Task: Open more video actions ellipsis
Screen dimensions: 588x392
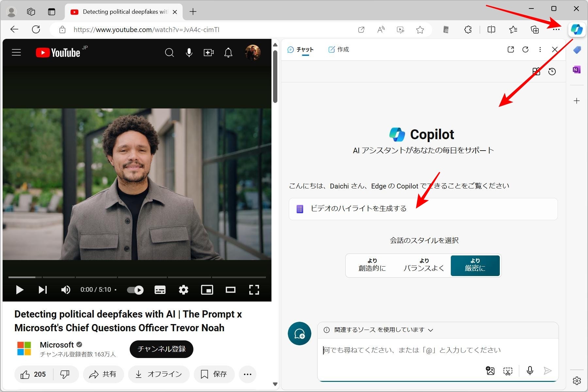Action: point(248,374)
